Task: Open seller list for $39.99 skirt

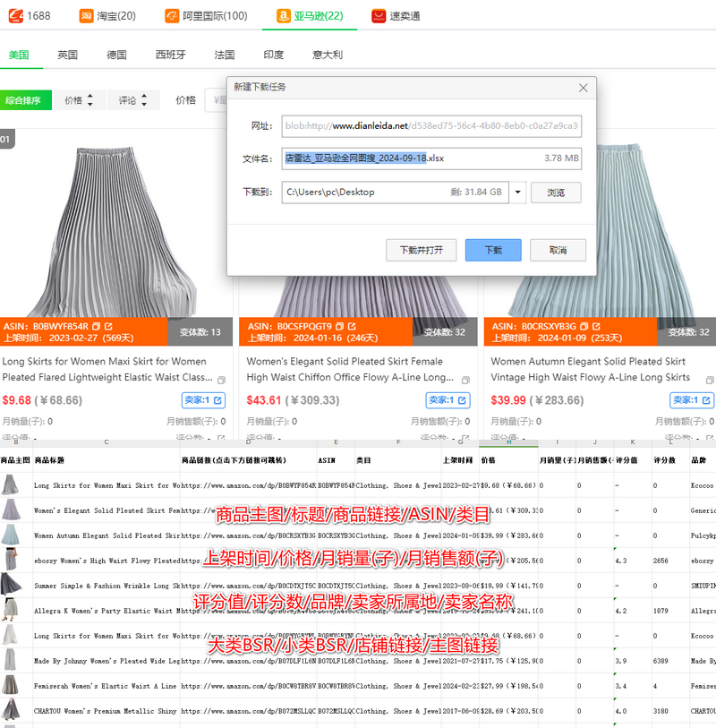Action: (694, 400)
